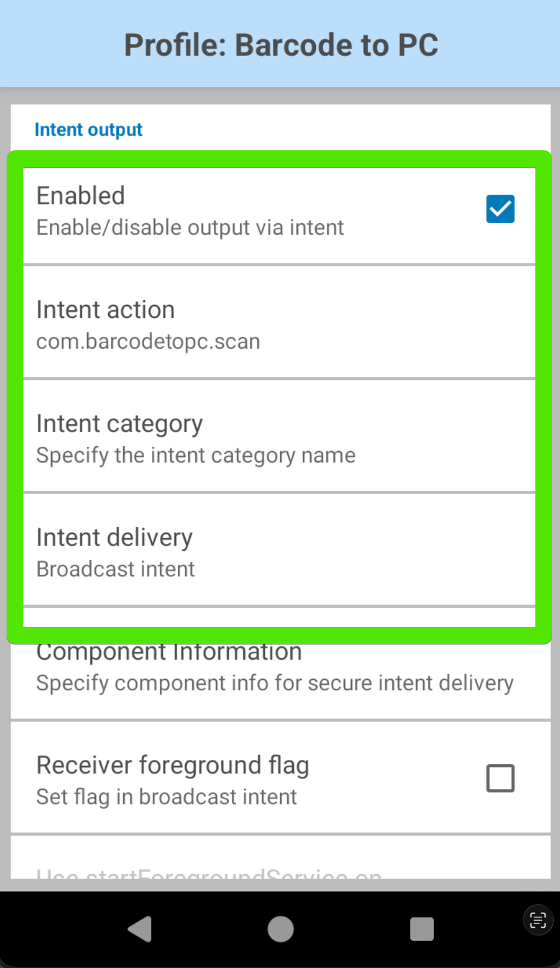The height and width of the screenshot is (968, 560).
Task: Tap 'Enable/disable output via intent' description
Action: tap(190, 228)
